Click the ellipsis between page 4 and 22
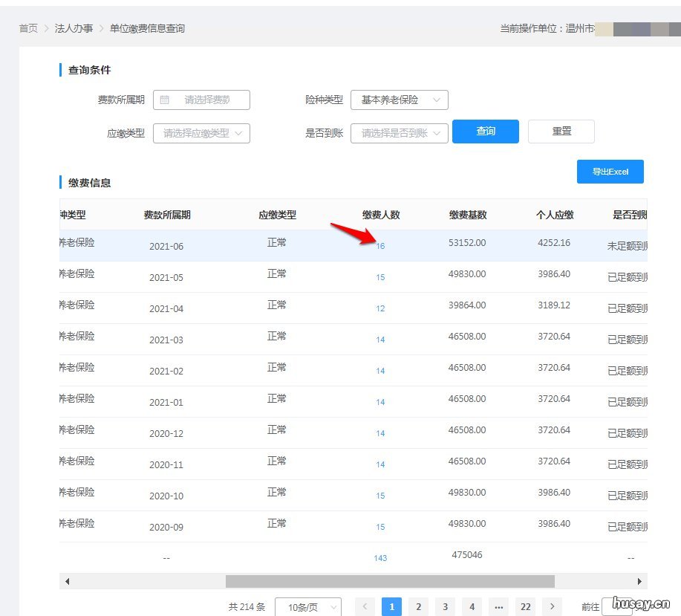The image size is (681, 616). (498, 606)
